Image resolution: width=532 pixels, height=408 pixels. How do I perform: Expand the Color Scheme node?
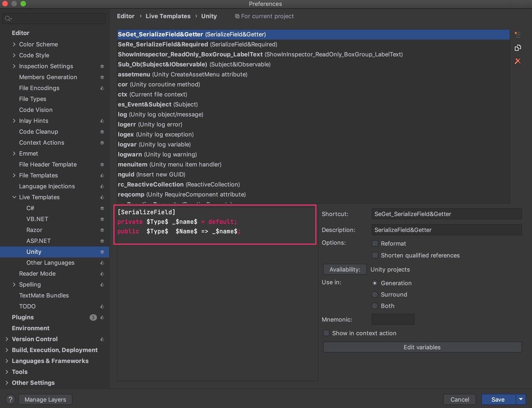pyautogui.click(x=14, y=44)
